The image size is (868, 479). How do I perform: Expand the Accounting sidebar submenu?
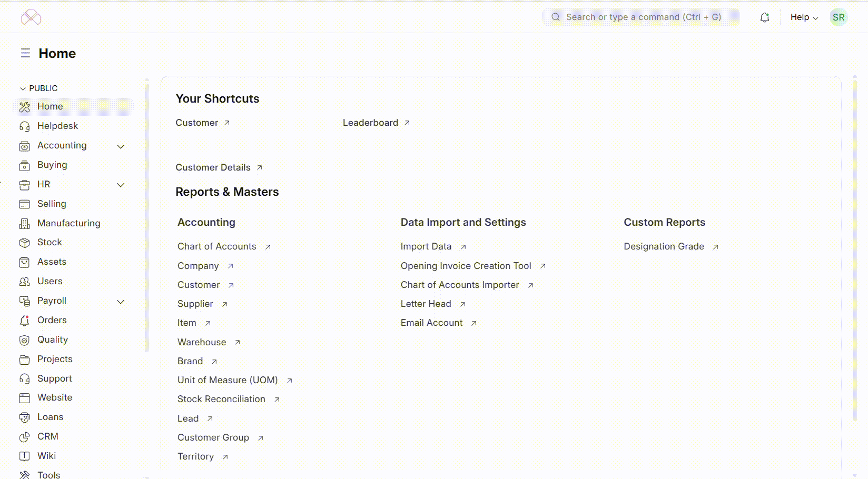click(121, 146)
